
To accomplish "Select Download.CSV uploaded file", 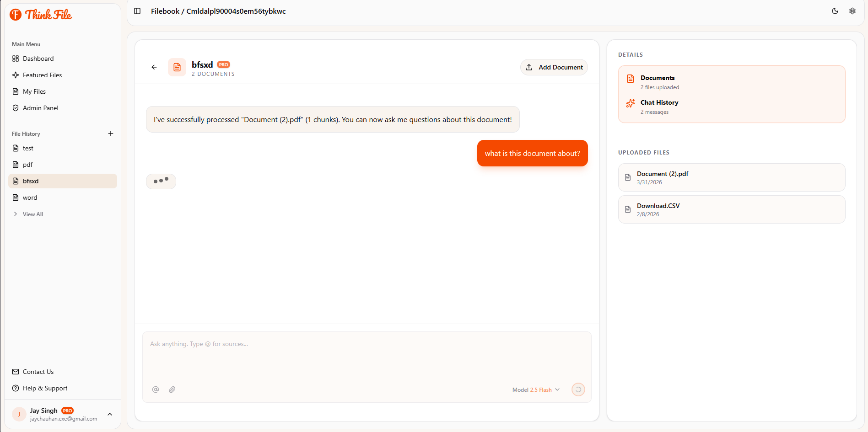I will click(x=732, y=209).
